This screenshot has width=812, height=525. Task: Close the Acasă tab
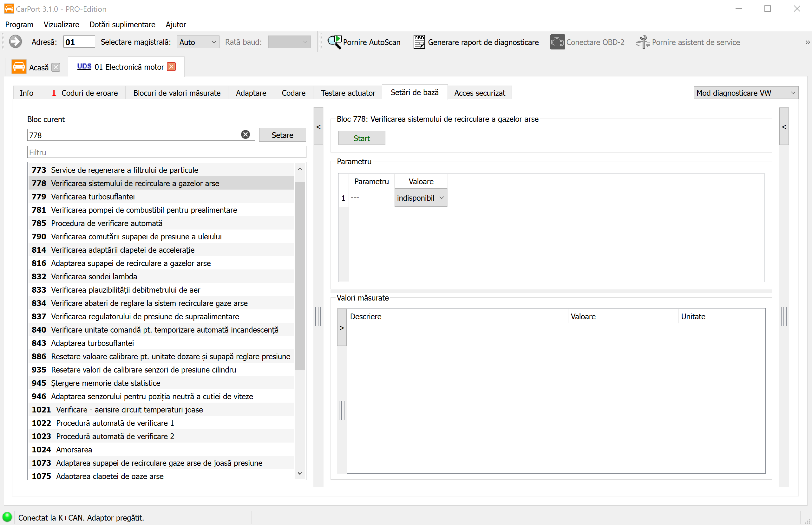pos(56,67)
